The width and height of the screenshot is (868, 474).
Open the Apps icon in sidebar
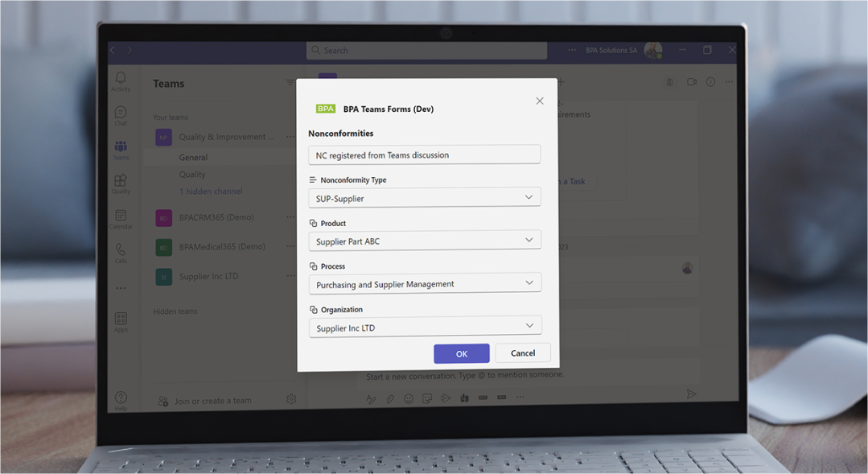(121, 319)
